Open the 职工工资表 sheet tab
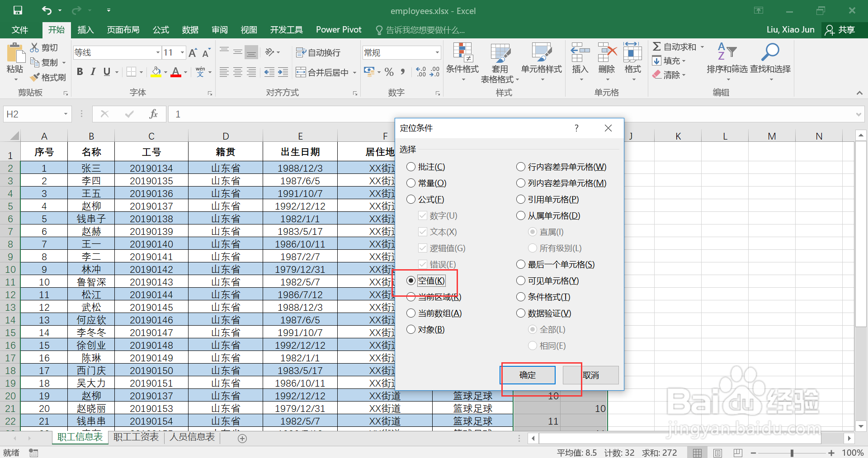The image size is (868, 458). (x=135, y=437)
